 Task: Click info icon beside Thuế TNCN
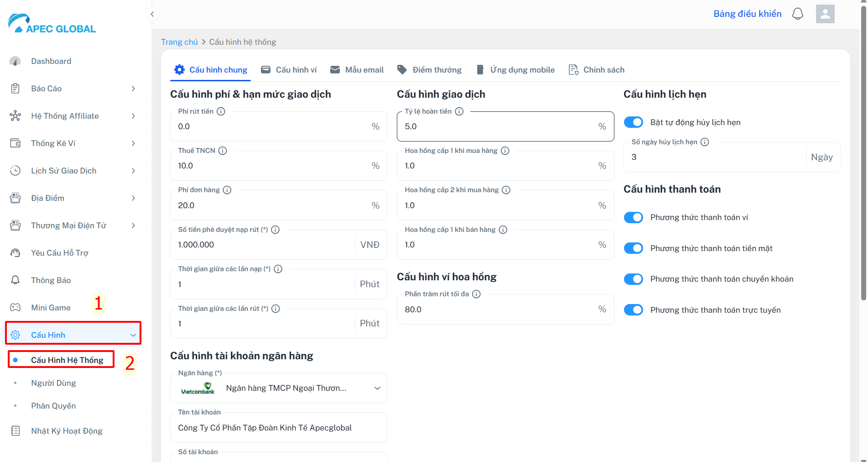(223, 151)
